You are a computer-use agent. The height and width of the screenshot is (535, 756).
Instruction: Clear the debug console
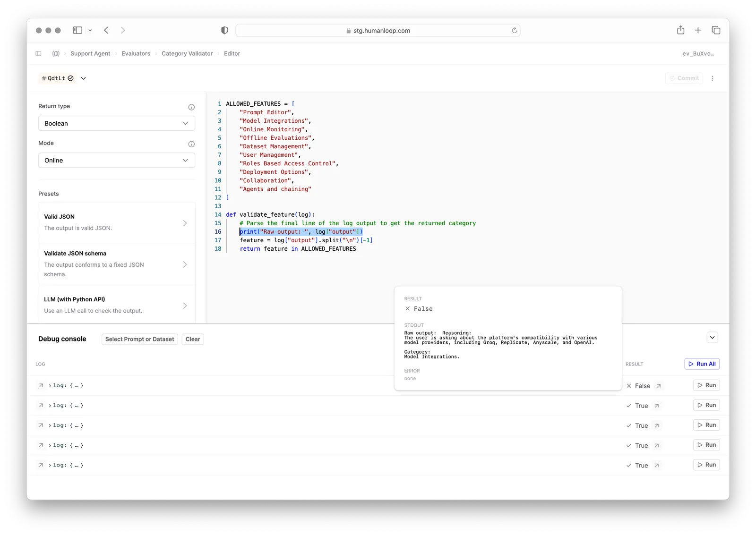pyautogui.click(x=193, y=339)
